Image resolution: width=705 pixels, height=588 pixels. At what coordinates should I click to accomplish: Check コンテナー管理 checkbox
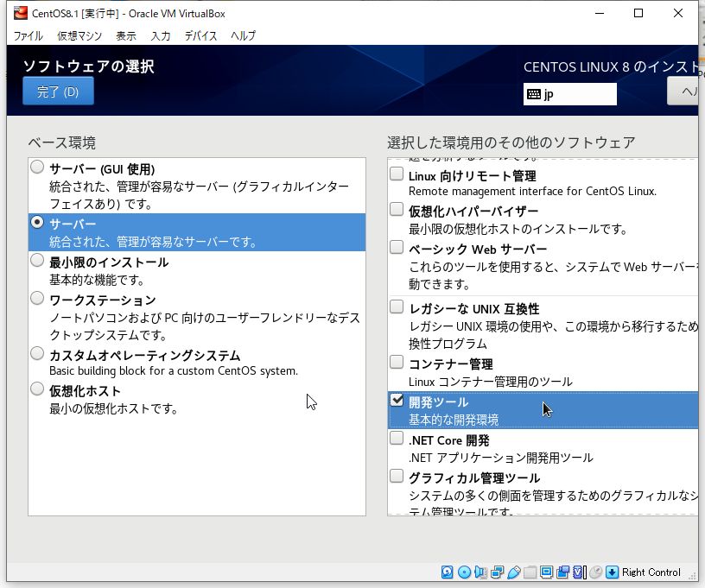397,362
